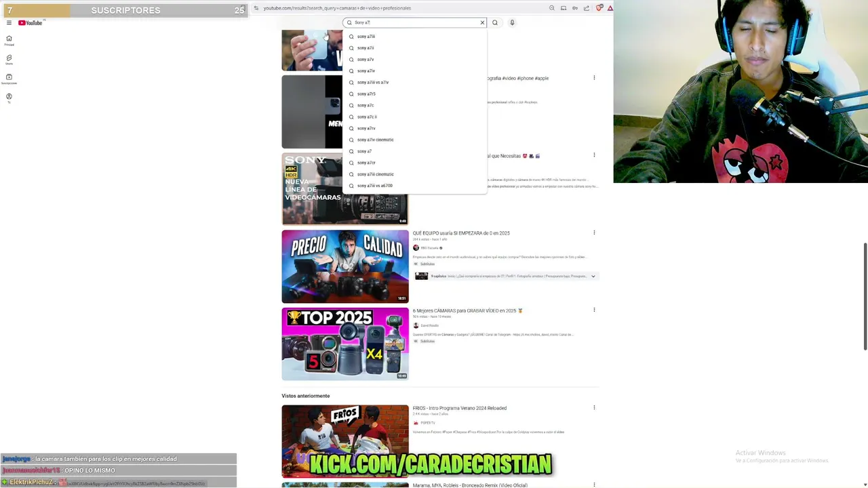Click inside the 'Sony a7' search field
The image size is (868, 488).
pyautogui.click(x=415, y=22)
